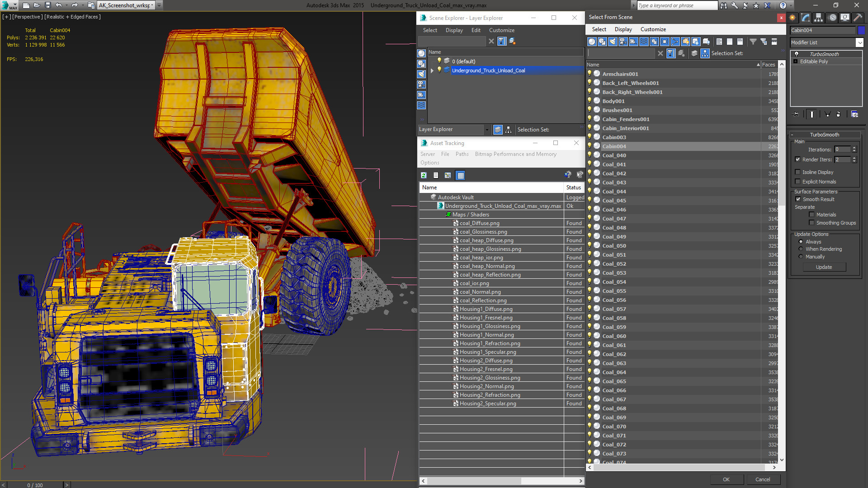Click Perspective viewport label
The width and height of the screenshot is (868, 488).
click(x=28, y=17)
